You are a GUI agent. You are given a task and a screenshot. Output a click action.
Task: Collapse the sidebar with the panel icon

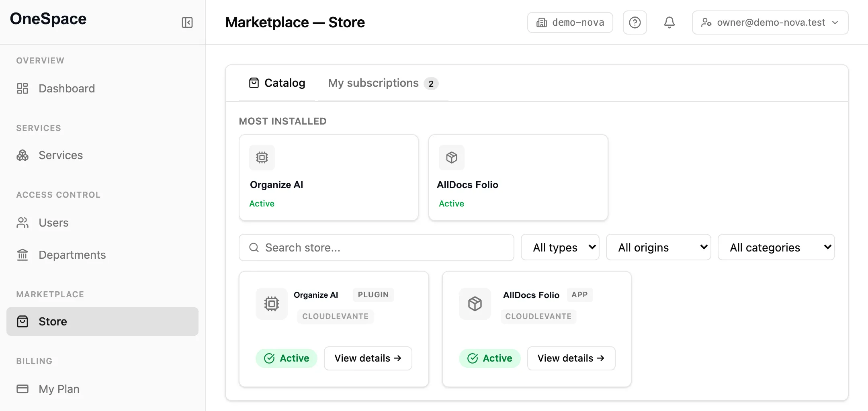(x=187, y=22)
